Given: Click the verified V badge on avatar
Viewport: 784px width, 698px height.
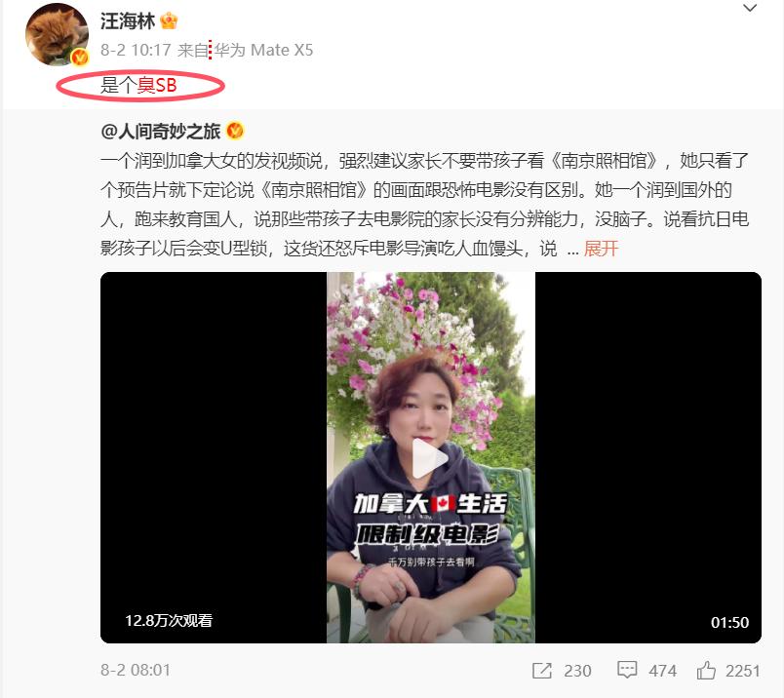Looking at the screenshot, I should click(80, 57).
